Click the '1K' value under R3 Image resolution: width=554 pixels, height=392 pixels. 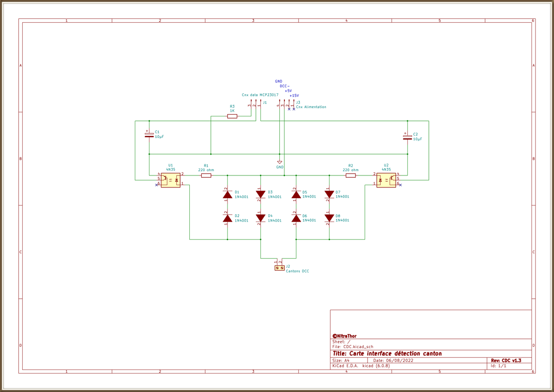(232, 111)
